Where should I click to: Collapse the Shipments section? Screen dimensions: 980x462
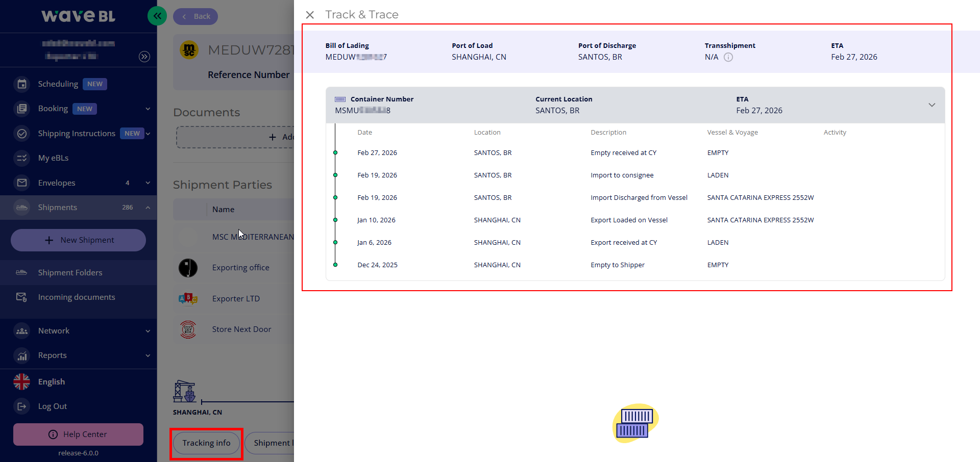148,208
